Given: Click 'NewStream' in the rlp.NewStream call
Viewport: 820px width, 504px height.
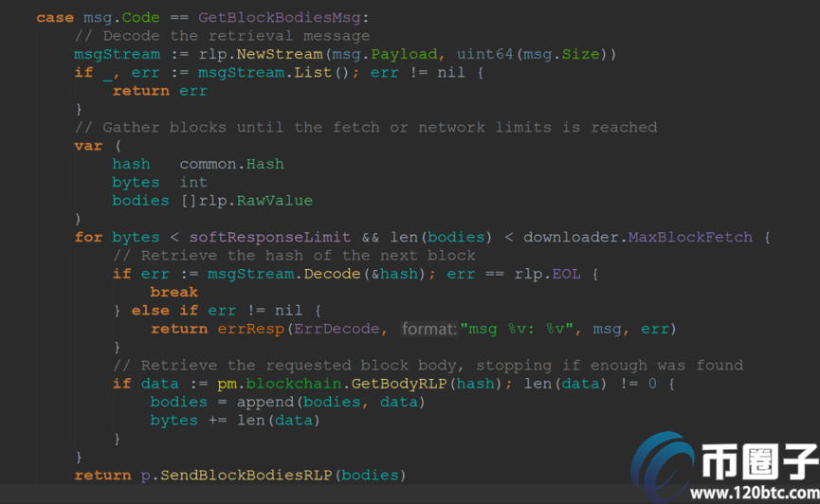Looking at the screenshot, I should (280, 54).
